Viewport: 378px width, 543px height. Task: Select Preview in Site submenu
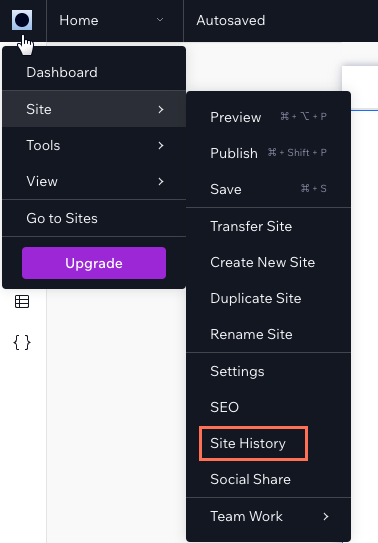point(269,117)
